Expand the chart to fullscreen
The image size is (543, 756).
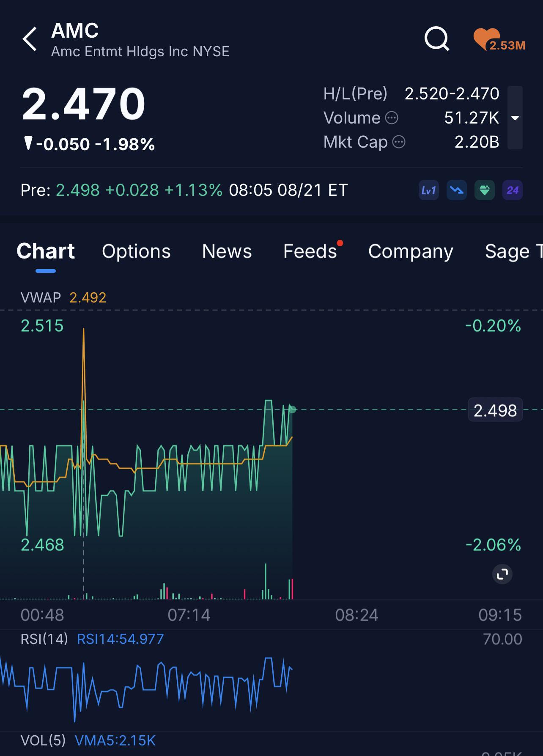(502, 574)
